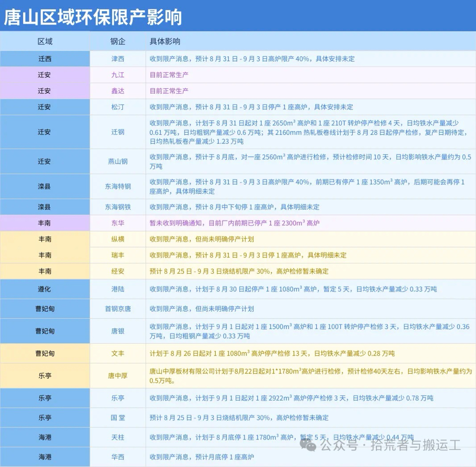
Task: Click the 迁安 region cell in 松汀 row
Action: point(45,107)
